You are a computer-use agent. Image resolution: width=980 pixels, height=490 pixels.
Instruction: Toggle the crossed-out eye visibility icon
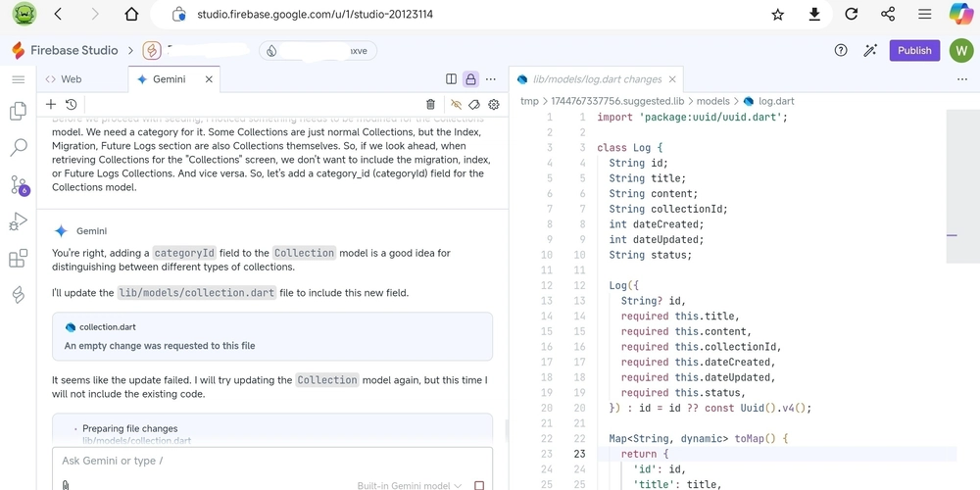click(x=456, y=105)
